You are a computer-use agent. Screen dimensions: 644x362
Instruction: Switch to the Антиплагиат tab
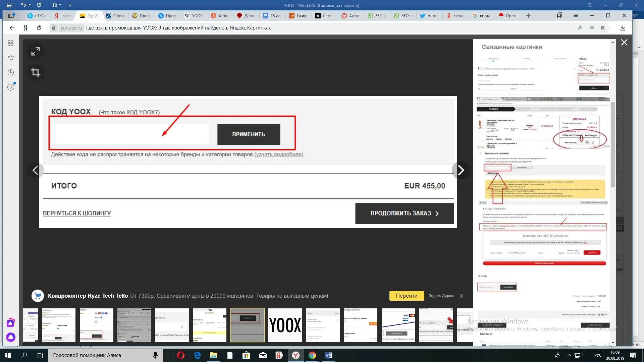point(351,16)
